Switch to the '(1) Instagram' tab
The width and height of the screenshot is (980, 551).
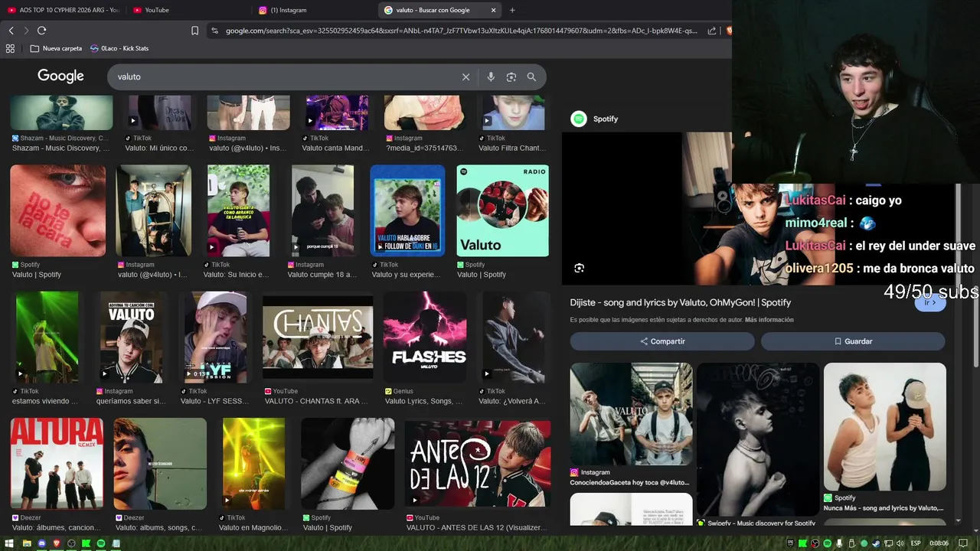tap(314, 10)
